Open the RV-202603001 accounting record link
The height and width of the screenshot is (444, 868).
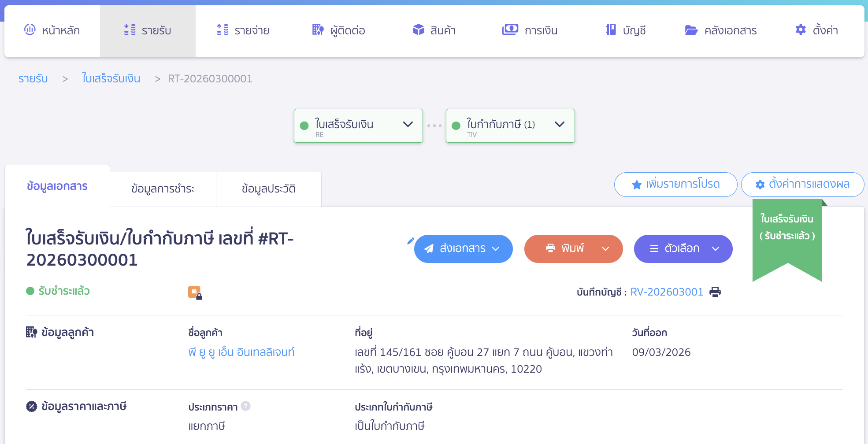click(x=667, y=292)
